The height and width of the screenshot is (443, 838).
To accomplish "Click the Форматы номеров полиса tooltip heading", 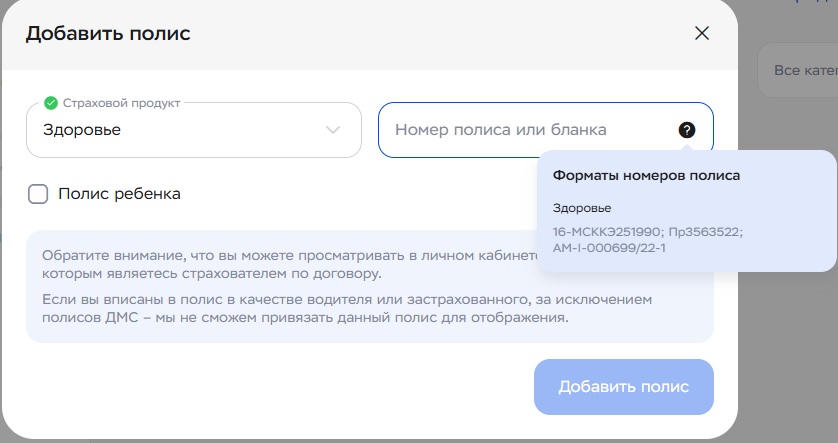I will [x=646, y=175].
